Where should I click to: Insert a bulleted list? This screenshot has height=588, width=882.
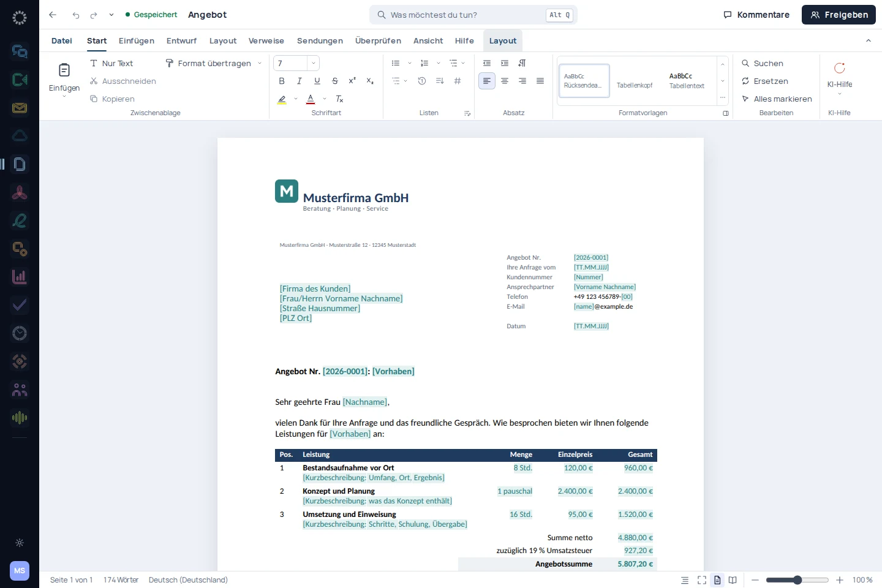396,63
